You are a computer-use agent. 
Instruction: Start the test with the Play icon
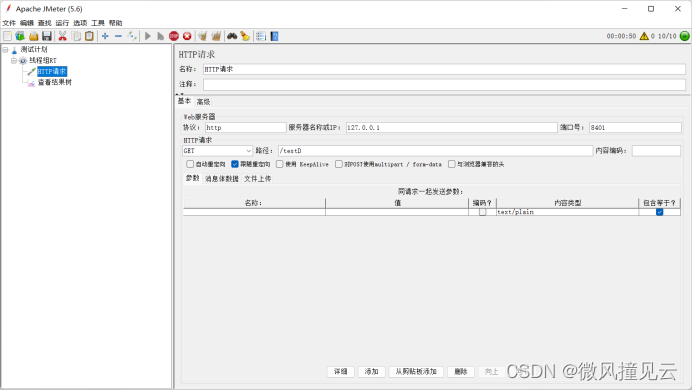pyautogui.click(x=148, y=36)
